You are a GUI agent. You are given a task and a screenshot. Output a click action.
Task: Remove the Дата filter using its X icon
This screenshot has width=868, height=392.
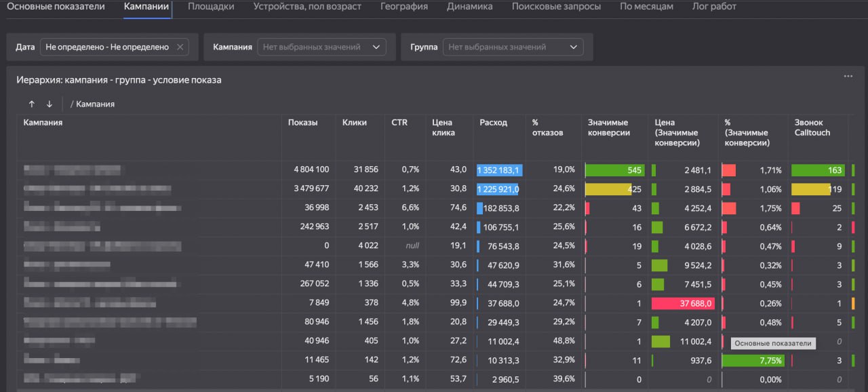(x=179, y=47)
